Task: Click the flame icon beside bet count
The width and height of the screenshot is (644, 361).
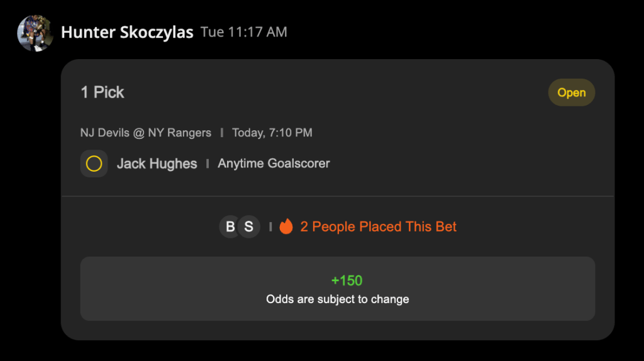Action: 286,226
